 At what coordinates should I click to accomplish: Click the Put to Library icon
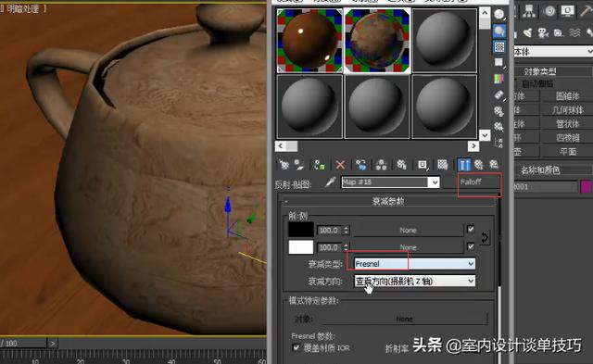point(401,165)
